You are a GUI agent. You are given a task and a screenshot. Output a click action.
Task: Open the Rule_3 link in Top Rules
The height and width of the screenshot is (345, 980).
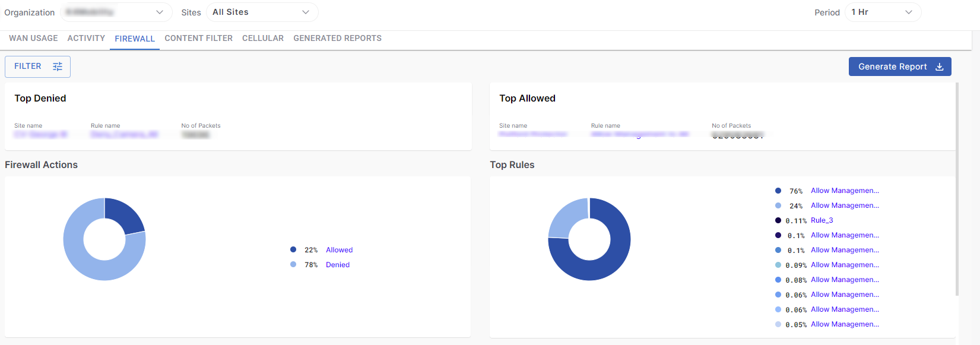pyautogui.click(x=822, y=220)
